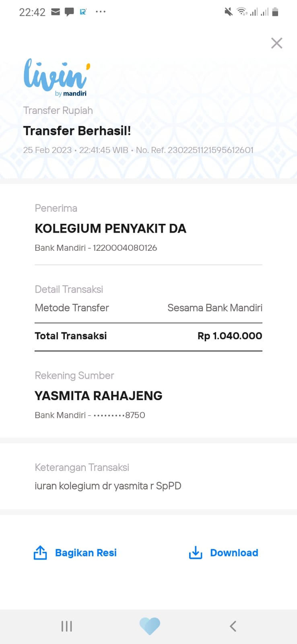Tap the Rp 1.040.000 total amount

tap(230, 336)
